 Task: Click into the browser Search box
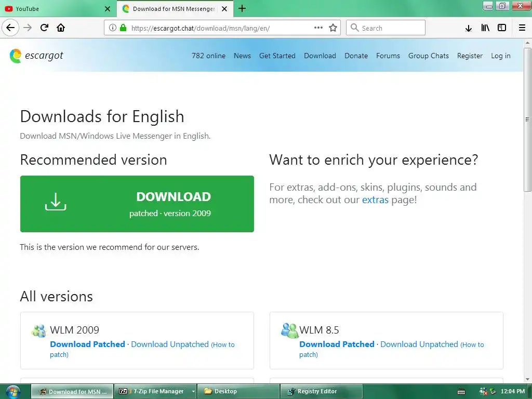[x=385, y=28]
